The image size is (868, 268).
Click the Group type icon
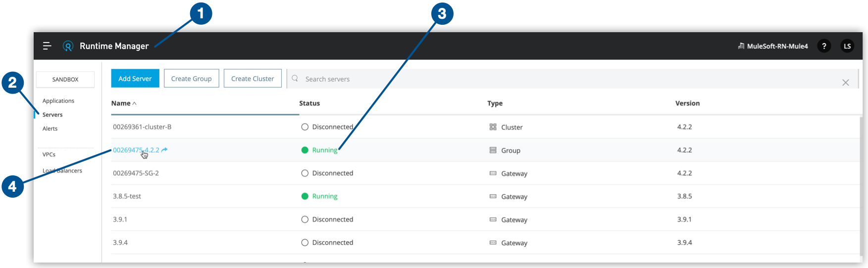point(493,150)
